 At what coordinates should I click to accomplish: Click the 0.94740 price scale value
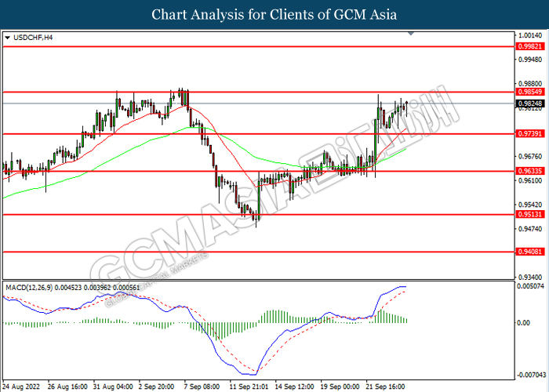[x=530, y=229]
